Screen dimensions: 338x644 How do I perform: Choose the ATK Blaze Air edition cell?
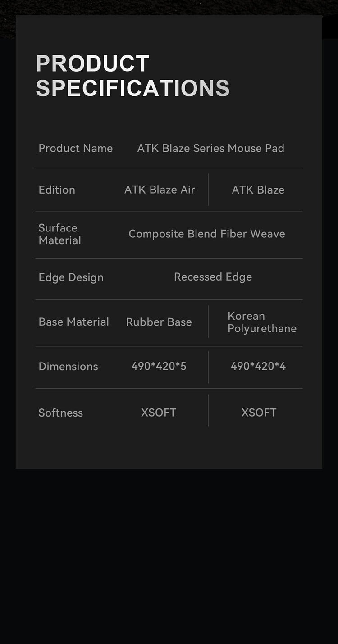coord(160,190)
